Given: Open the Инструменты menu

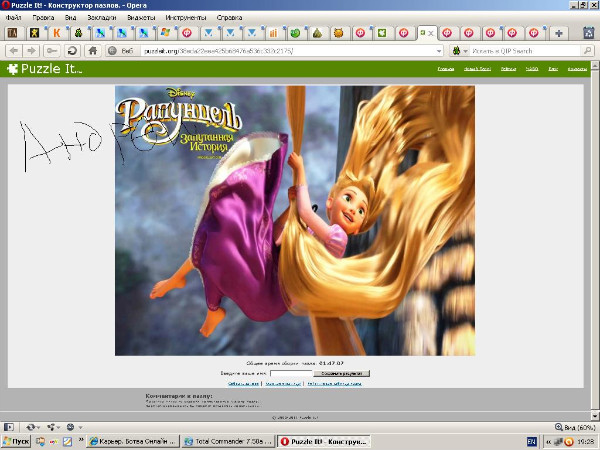Looking at the screenshot, I should click(x=188, y=18).
